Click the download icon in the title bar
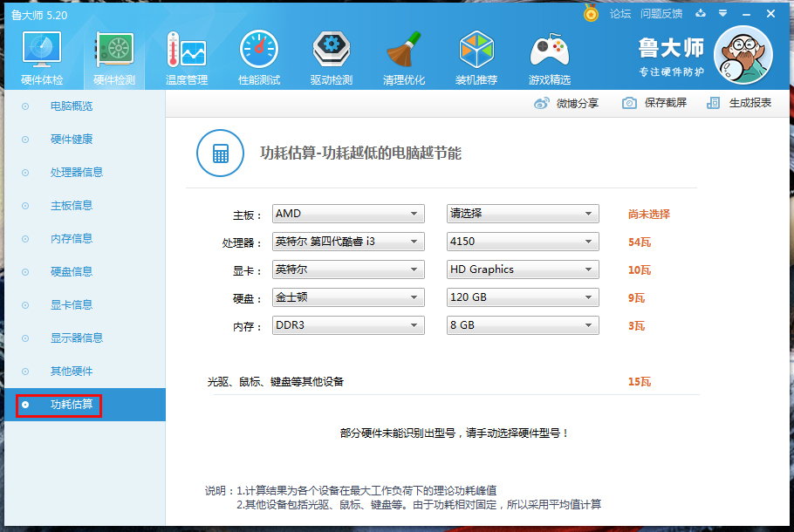 [701, 14]
